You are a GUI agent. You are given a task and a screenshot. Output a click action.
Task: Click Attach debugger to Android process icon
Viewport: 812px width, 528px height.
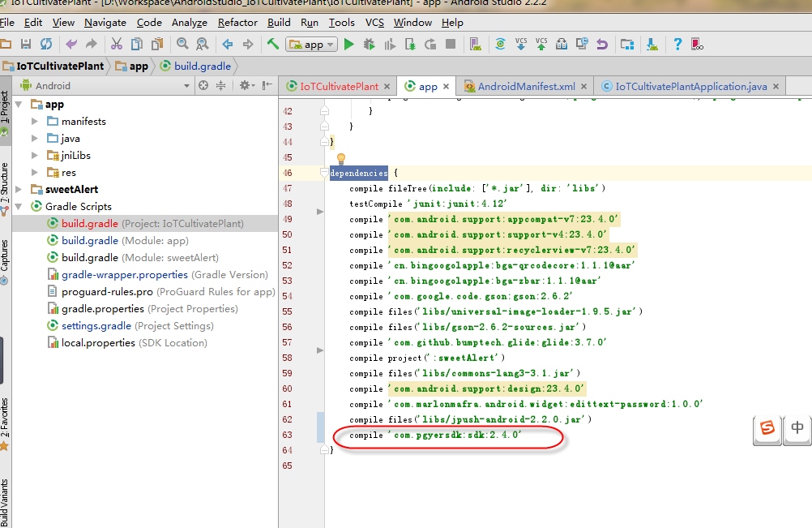(x=410, y=45)
